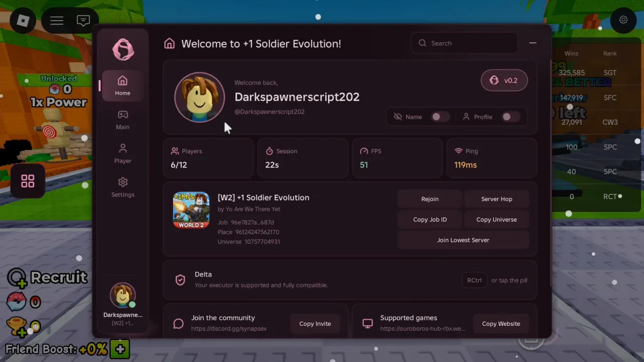
Task: Click the v0.2 version badge
Action: coord(504,80)
